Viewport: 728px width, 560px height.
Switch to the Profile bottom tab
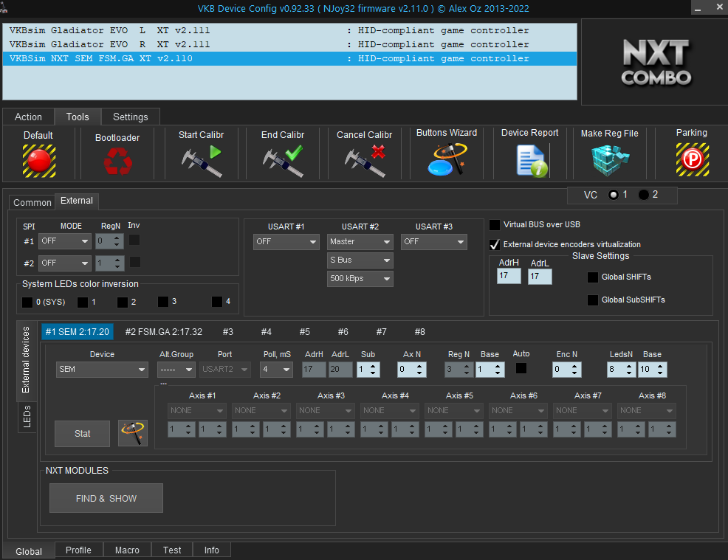point(78,550)
